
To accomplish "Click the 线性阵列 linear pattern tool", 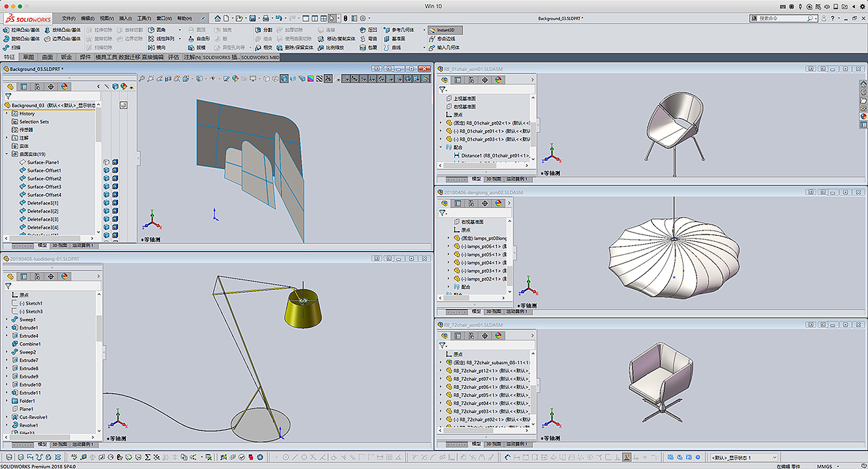I will point(160,39).
